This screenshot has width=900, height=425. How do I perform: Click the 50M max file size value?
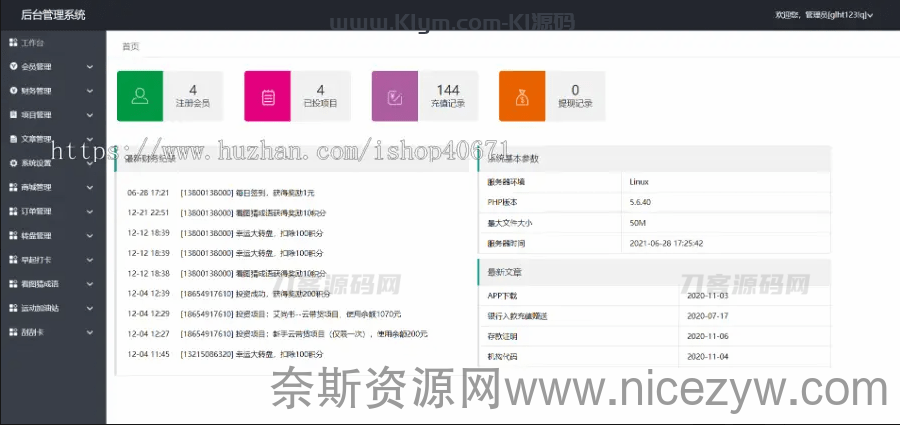click(638, 223)
